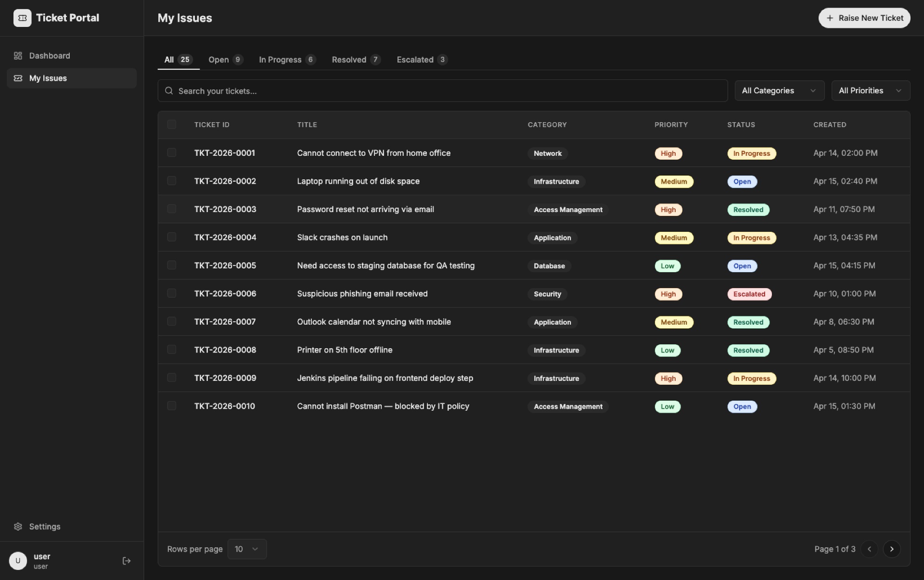Toggle the select-all checkbox in the table header
The image size is (924, 580).
[171, 125]
